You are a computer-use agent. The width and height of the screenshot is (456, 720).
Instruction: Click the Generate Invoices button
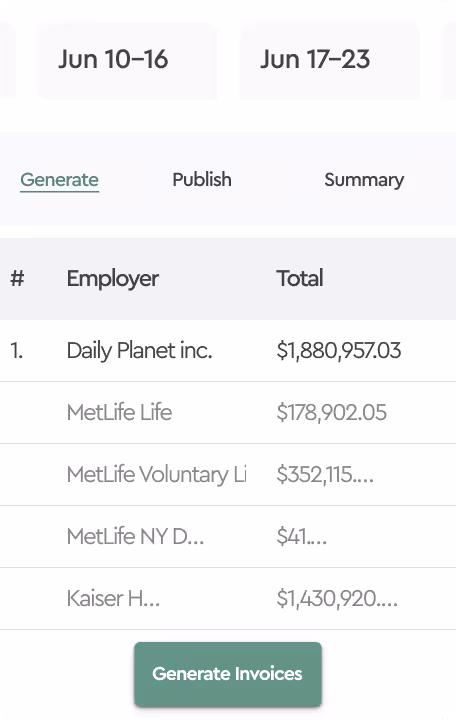click(228, 674)
